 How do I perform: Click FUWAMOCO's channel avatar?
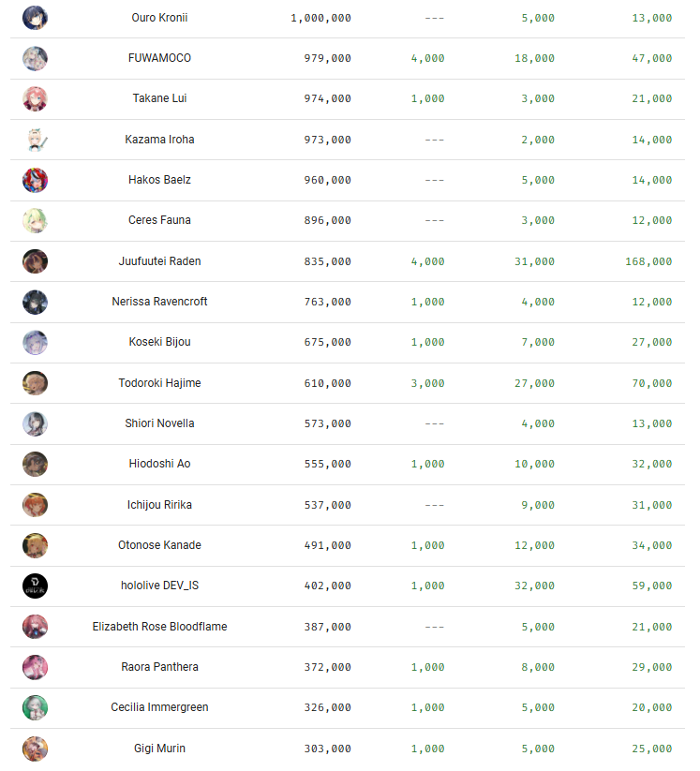click(x=35, y=58)
